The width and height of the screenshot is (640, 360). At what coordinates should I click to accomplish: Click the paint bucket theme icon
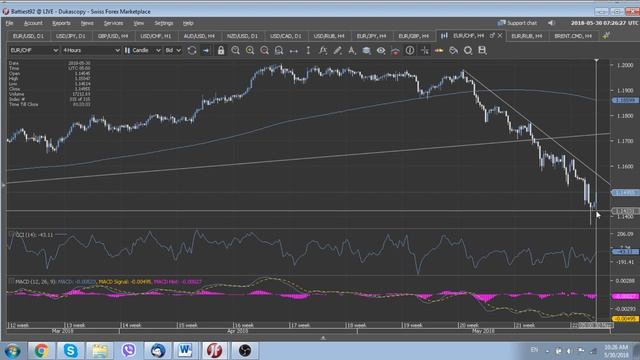[453, 50]
